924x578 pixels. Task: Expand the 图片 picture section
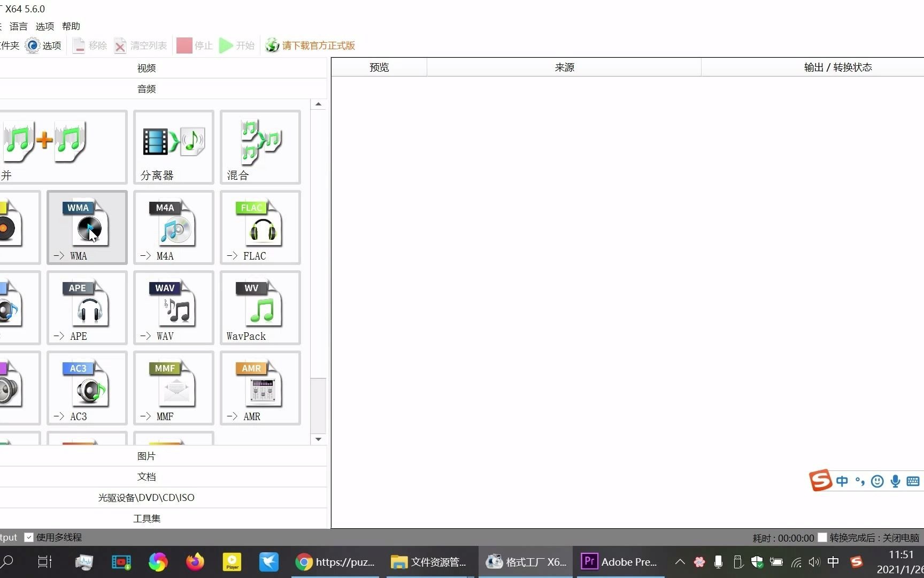pos(146,455)
